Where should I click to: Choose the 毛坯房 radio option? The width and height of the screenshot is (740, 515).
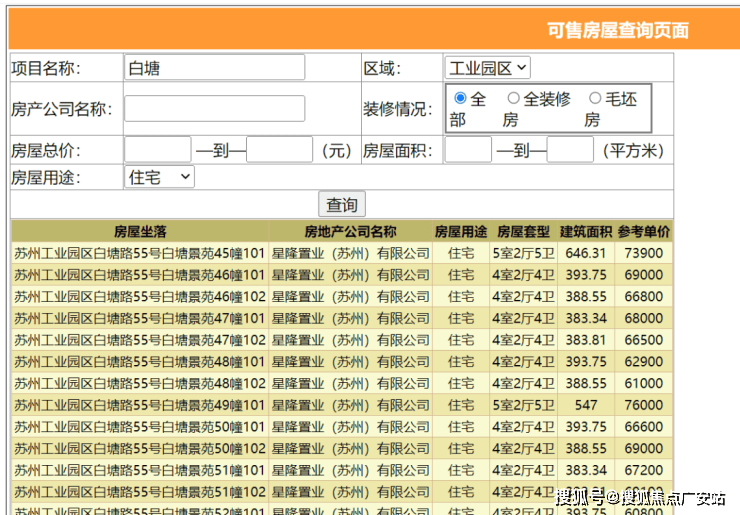point(595,98)
